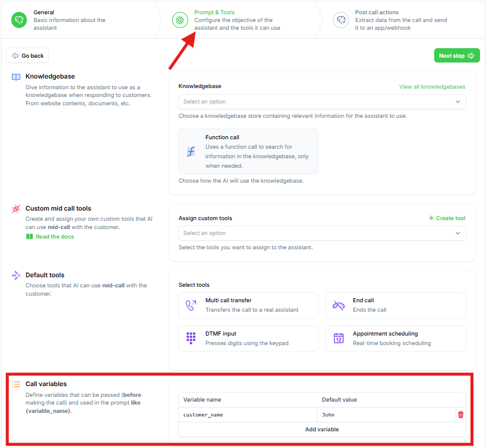Click the Post call actions icon
The height and width of the screenshot is (448, 486).
tap(341, 20)
